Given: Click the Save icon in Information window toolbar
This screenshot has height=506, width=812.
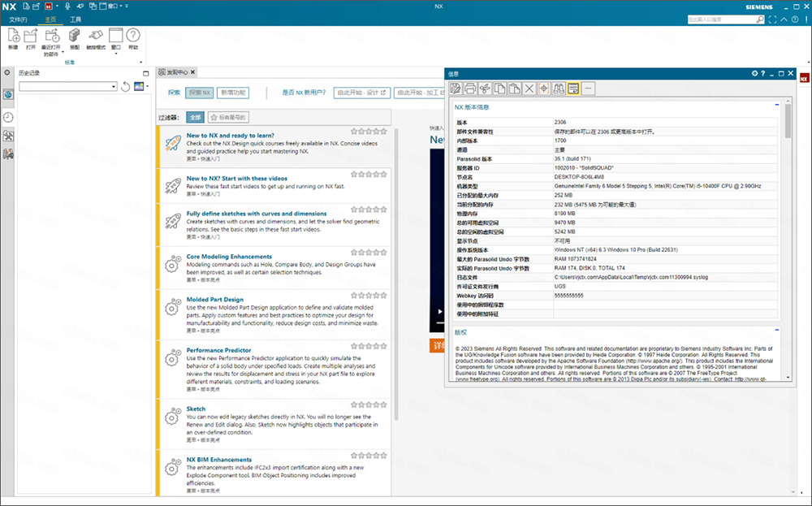Looking at the screenshot, I should pyautogui.click(x=456, y=89).
